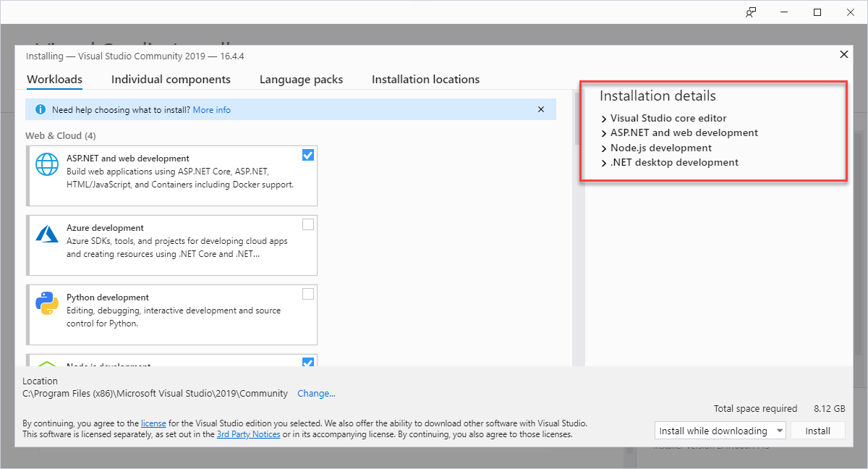Open the Install while downloading dropdown
This screenshot has height=469, width=868.
click(720, 431)
